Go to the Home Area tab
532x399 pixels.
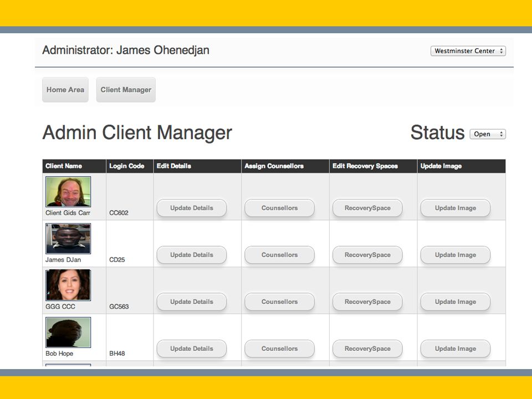65,90
